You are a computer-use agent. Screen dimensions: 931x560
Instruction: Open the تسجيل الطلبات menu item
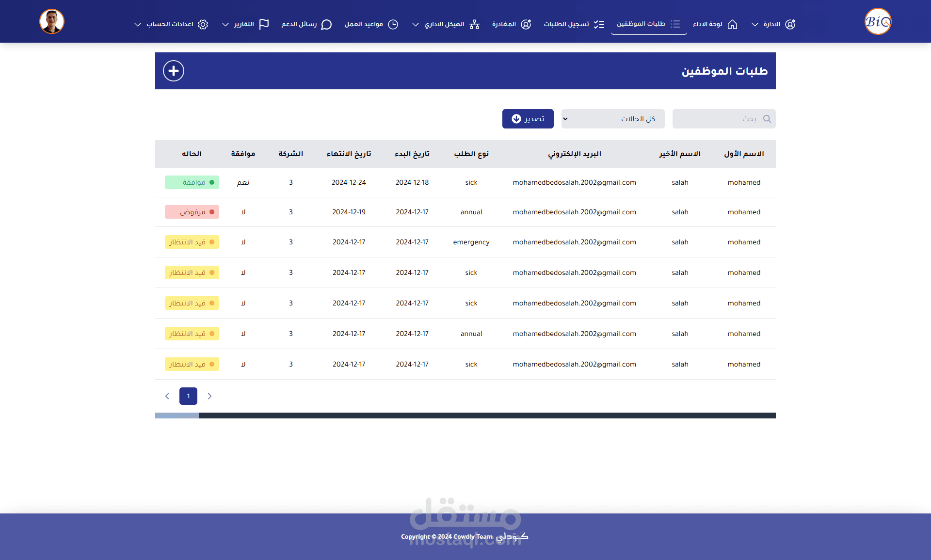click(x=574, y=24)
